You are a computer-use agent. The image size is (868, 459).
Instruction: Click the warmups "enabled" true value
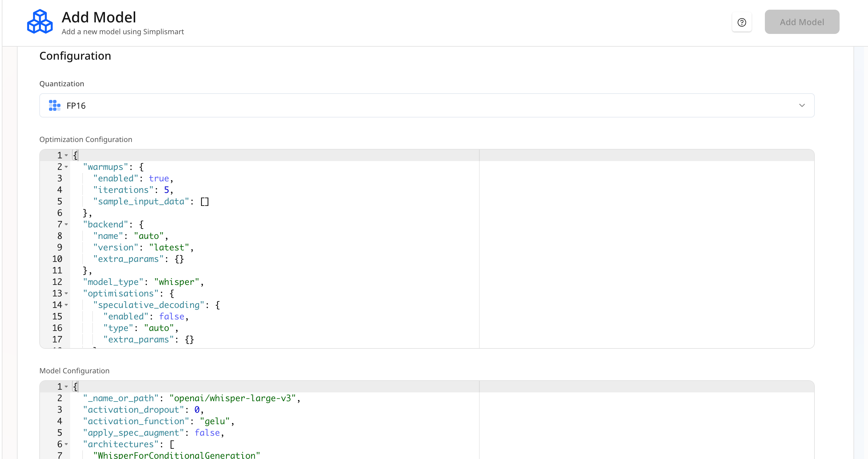pyautogui.click(x=159, y=178)
